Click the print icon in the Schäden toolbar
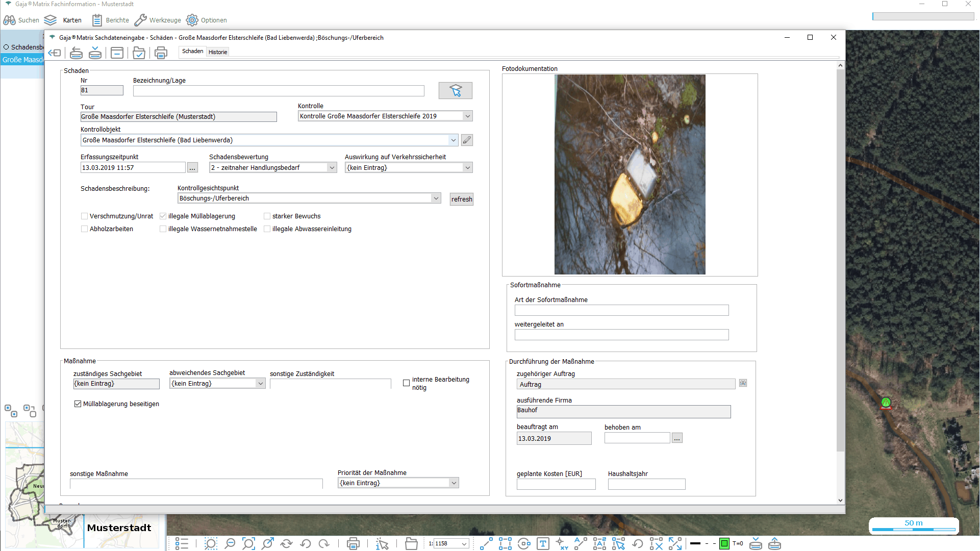Screen dimensions: 980x551 (161, 53)
